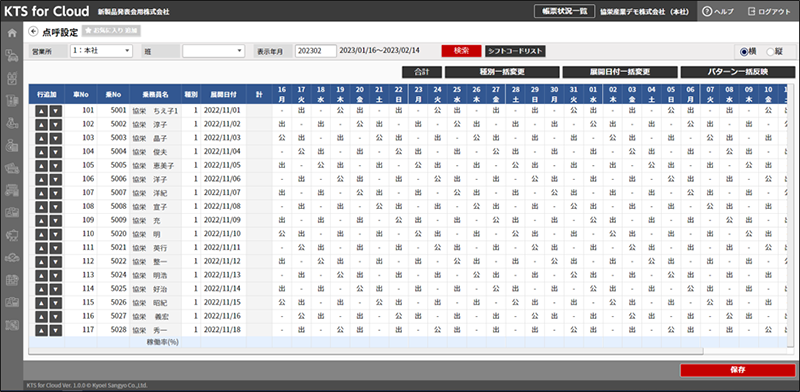The width and height of the screenshot is (800, 392).
Task: Add a row above car 104
Action: pos(41,152)
